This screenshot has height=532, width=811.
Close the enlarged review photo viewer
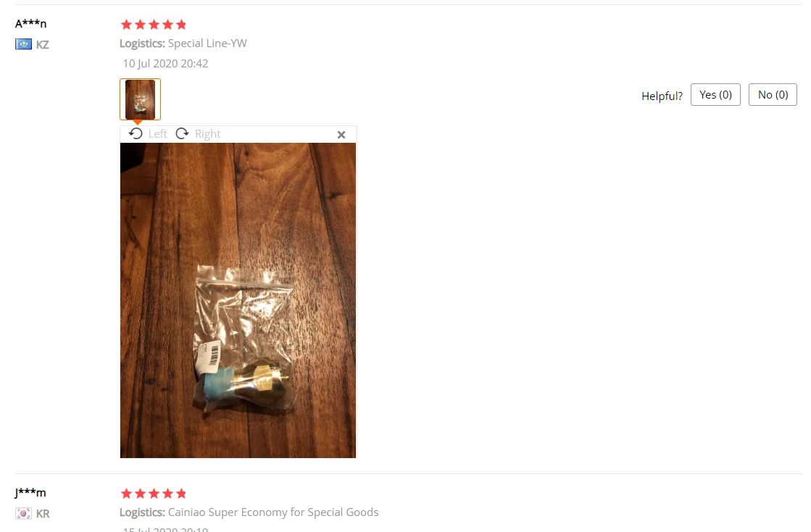click(x=341, y=135)
